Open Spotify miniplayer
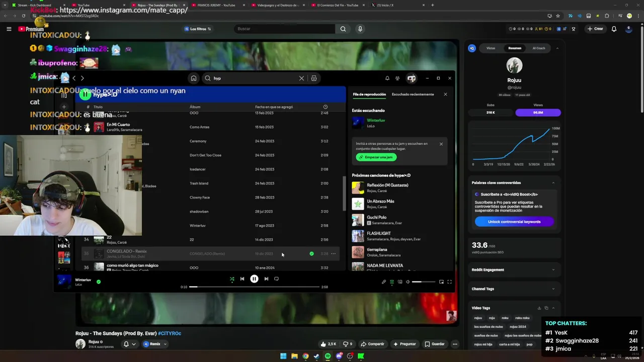Screen dimensions: 644x362 (441, 282)
